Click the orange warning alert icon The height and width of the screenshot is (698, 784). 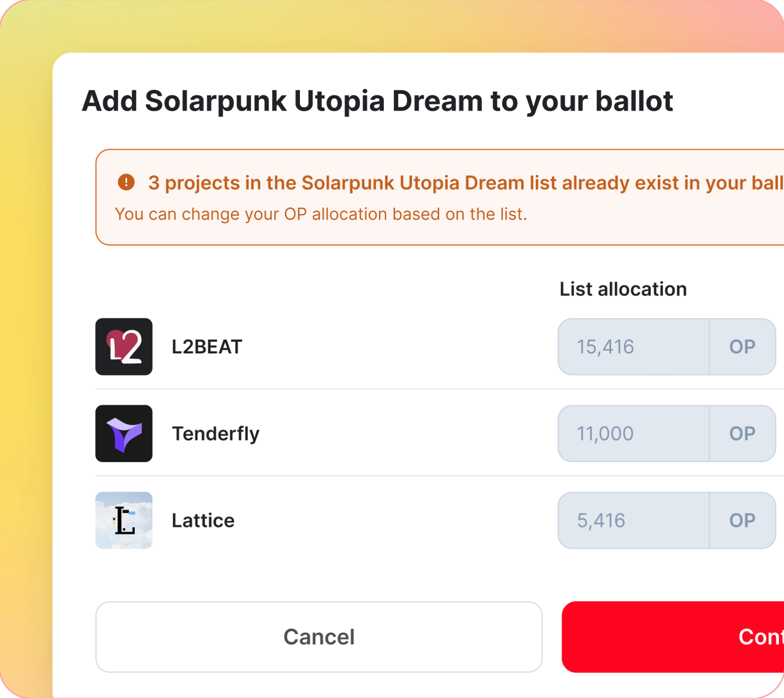pos(127,183)
